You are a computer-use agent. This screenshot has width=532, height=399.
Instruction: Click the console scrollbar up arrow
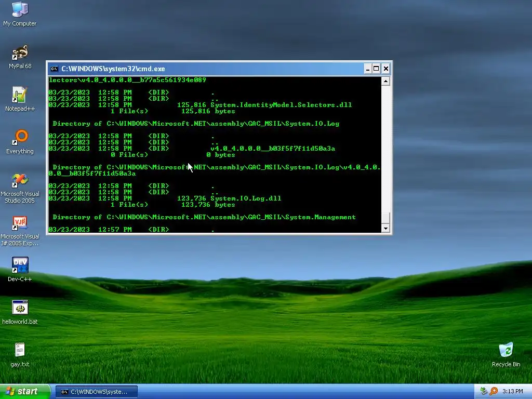385,81
